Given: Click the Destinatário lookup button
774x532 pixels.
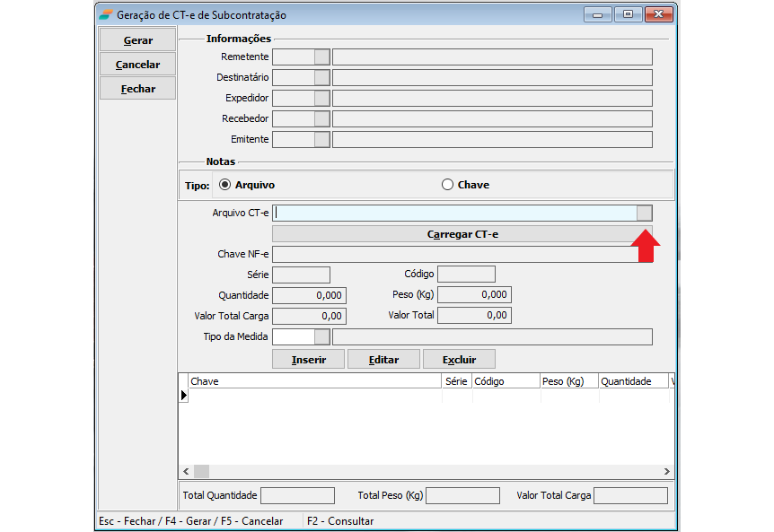Looking at the screenshot, I should click(321, 77).
